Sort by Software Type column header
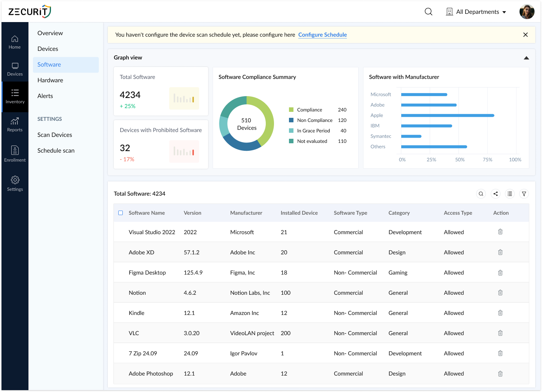 350,213
